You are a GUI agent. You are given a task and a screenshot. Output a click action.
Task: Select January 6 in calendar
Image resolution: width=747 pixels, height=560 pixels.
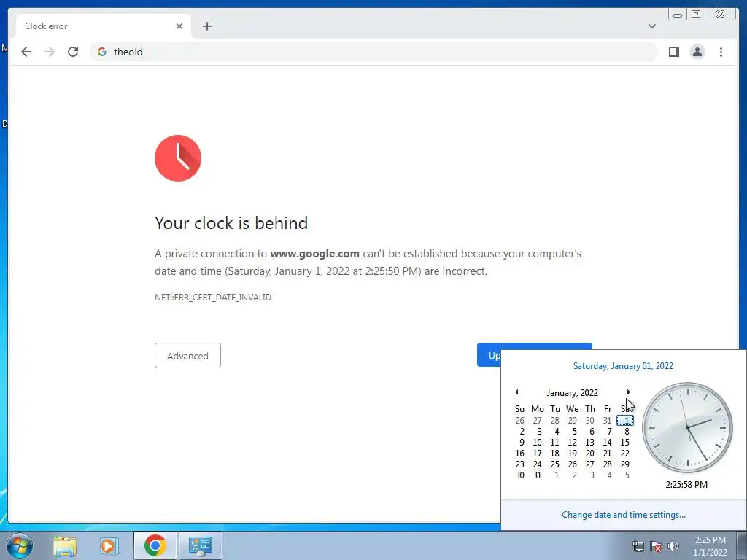[x=592, y=432]
